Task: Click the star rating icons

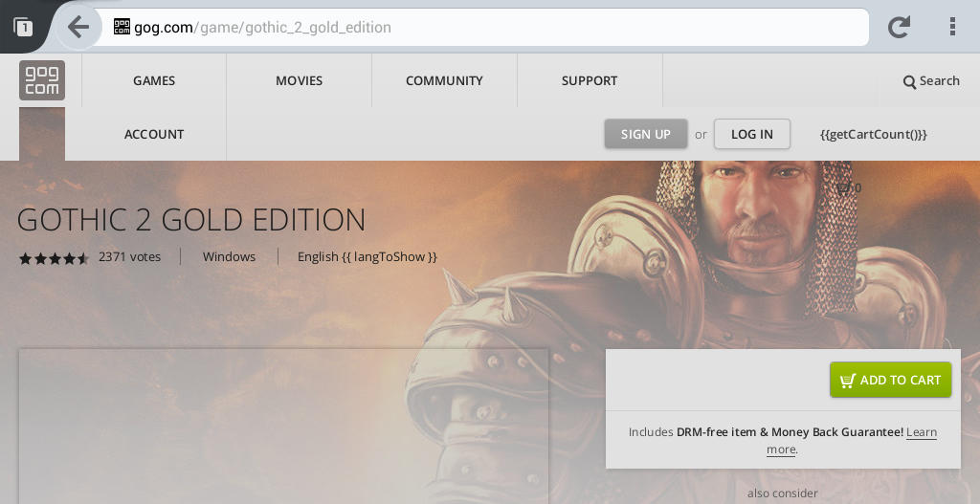Action: [54, 257]
